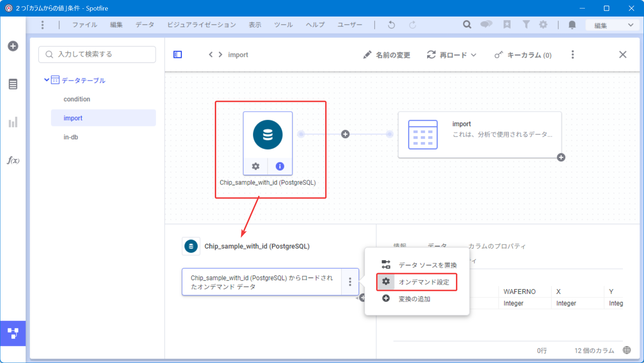
Task: Open the conversations speech bubble icon
Action: click(x=487, y=24)
